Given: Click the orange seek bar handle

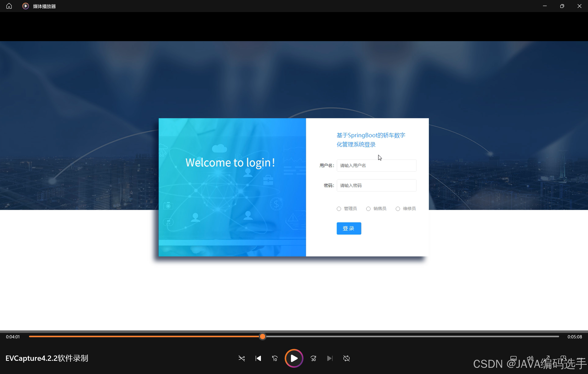Looking at the screenshot, I should tap(262, 336).
